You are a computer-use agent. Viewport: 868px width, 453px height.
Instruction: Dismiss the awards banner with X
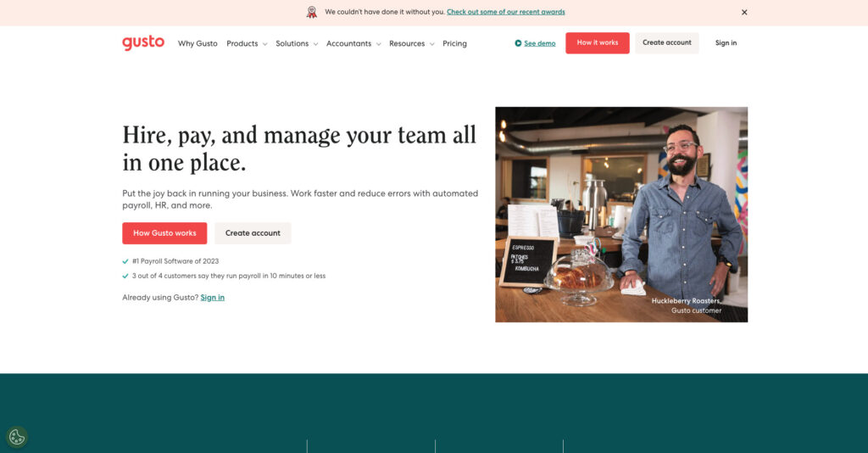click(x=744, y=12)
